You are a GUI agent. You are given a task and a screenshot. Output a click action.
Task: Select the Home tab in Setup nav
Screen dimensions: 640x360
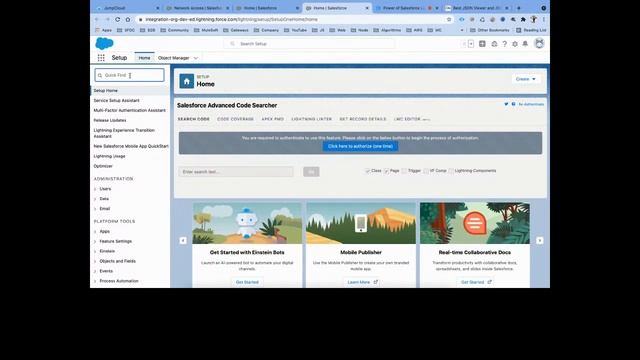pos(144,58)
